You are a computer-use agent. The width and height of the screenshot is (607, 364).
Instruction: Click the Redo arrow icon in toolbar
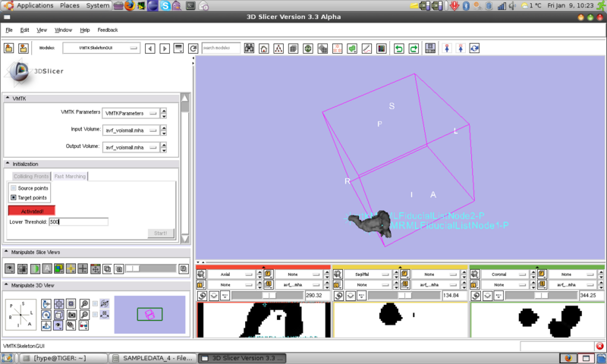tap(414, 49)
